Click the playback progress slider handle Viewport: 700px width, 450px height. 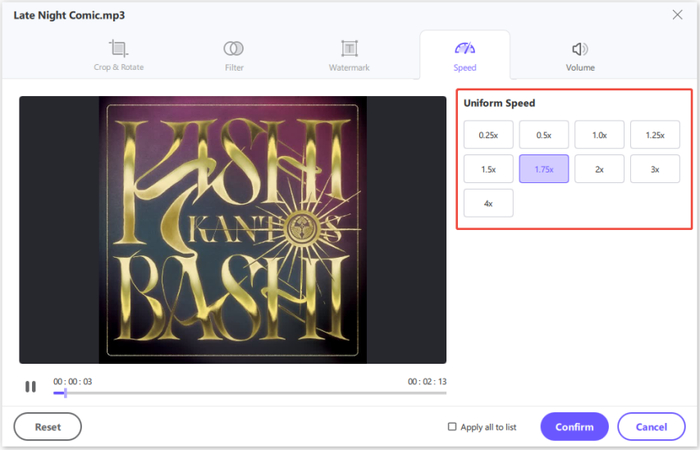(x=65, y=393)
